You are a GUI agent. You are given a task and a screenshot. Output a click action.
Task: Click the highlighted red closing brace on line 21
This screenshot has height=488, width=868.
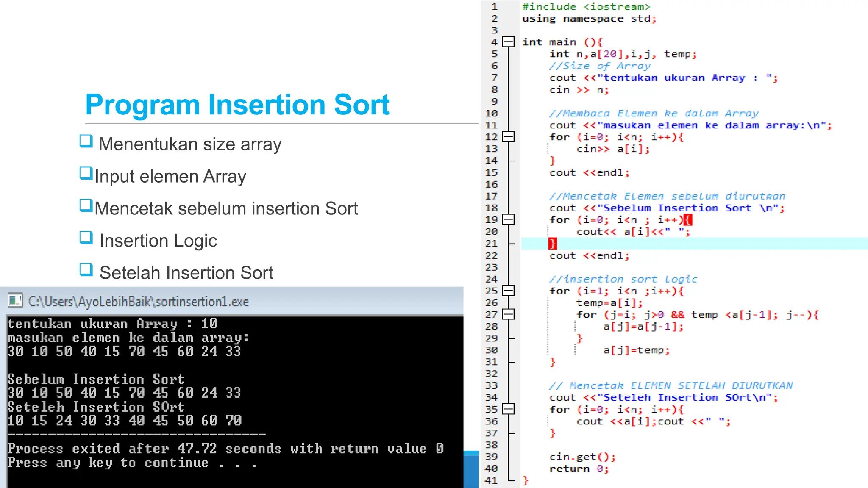(x=553, y=244)
